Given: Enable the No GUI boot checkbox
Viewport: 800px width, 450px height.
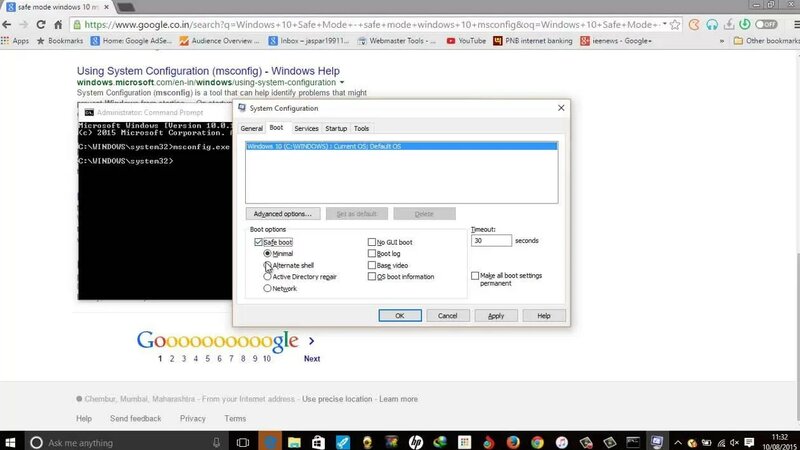Looking at the screenshot, I should pos(372,242).
